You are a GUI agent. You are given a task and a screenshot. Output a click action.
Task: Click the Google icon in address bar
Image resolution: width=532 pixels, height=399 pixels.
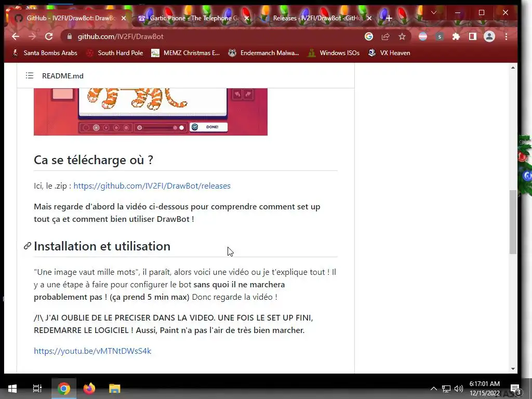click(369, 36)
